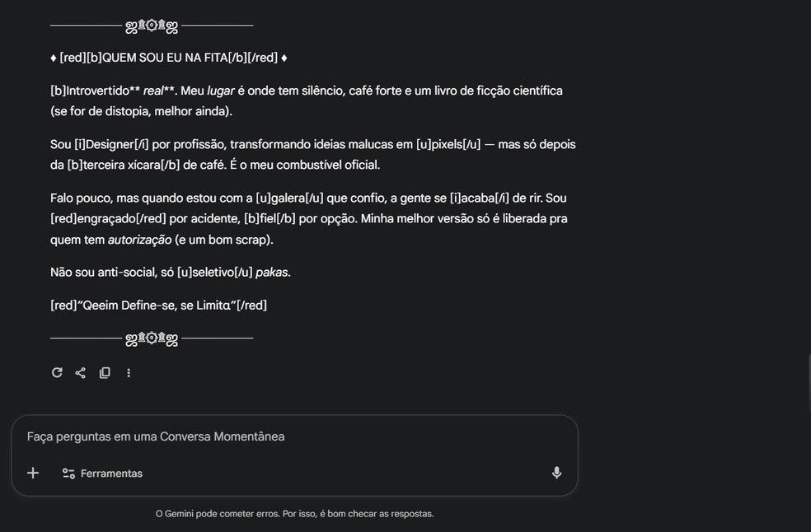This screenshot has height=532, width=811.
Task: Click the bottom decorative divider ornament
Action: [152, 338]
